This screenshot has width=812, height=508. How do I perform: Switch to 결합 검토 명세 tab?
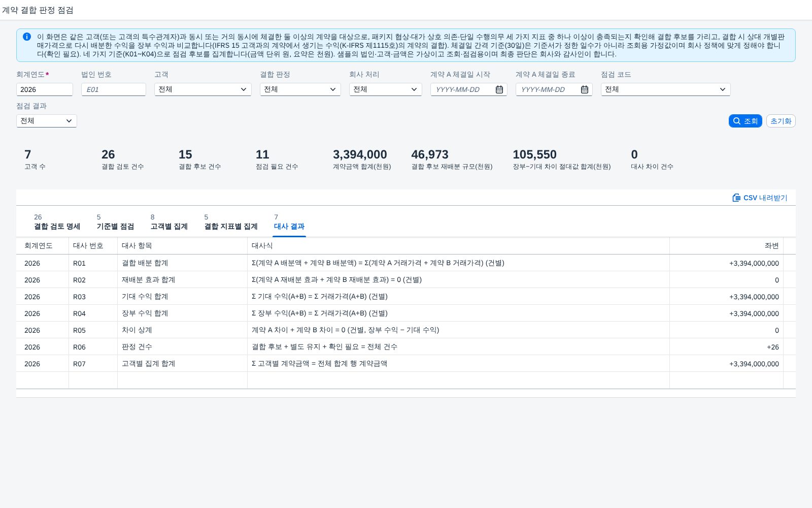point(57,222)
